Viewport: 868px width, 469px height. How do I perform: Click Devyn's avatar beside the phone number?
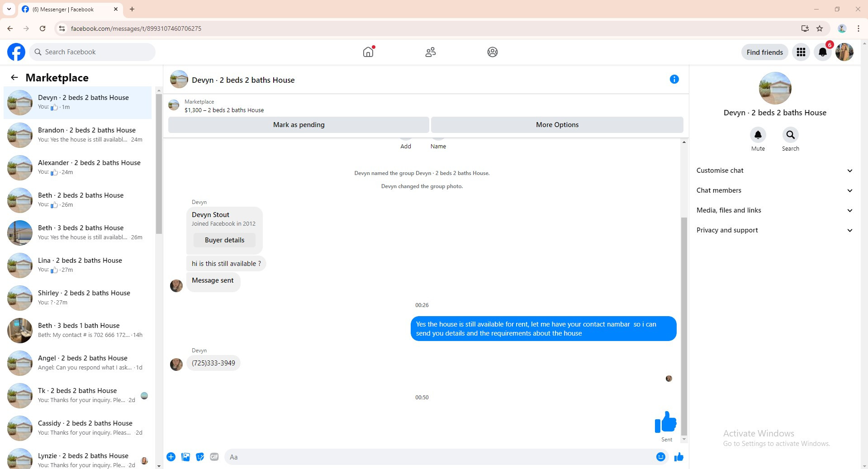click(x=176, y=365)
